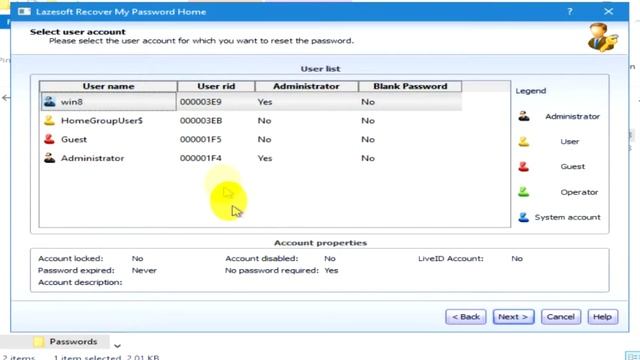
Task: Go to the previous step with Back button
Action: click(x=466, y=317)
